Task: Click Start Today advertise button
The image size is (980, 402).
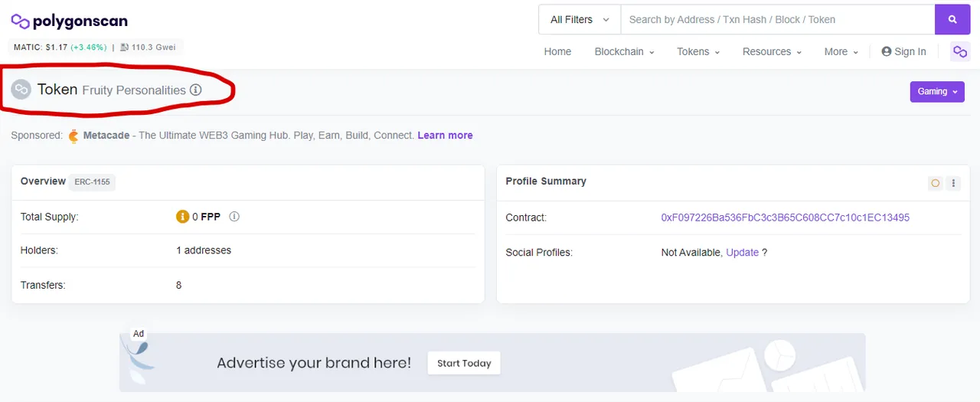Action: click(x=464, y=363)
